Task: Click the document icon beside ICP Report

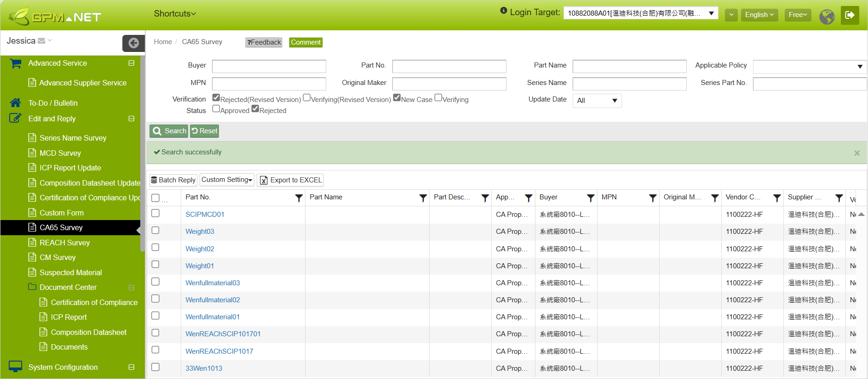Action: click(x=43, y=317)
